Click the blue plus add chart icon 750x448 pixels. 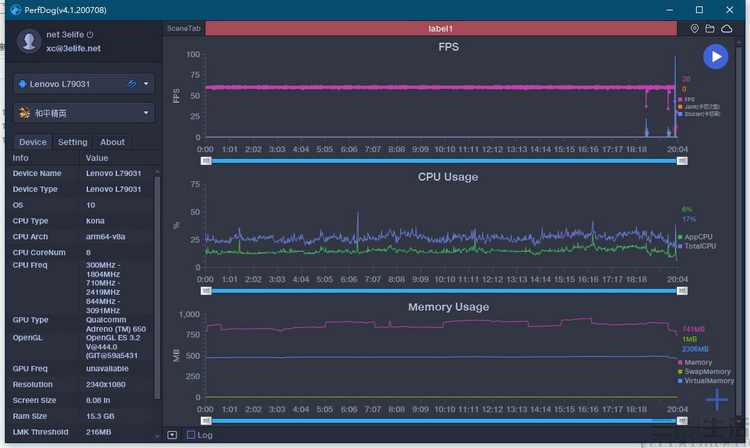[717, 400]
